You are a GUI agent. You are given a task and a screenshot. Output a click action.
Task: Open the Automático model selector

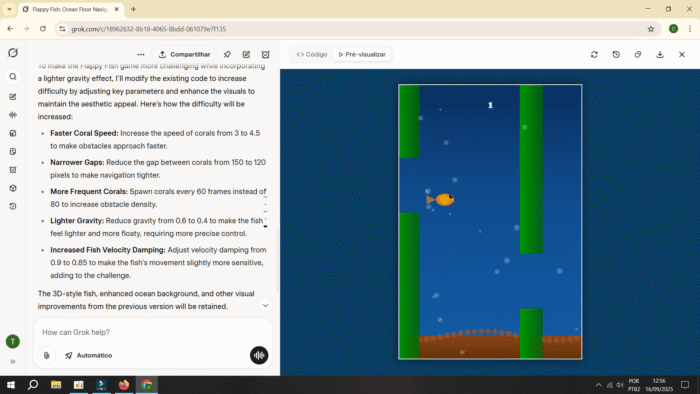point(88,356)
